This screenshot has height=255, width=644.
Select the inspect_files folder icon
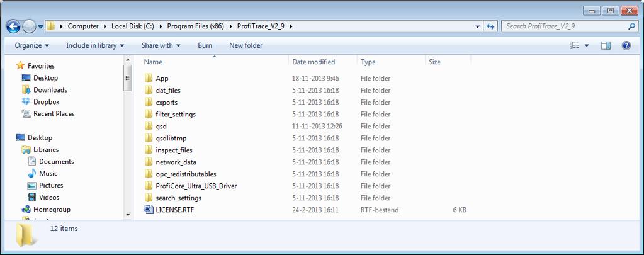pyautogui.click(x=149, y=150)
